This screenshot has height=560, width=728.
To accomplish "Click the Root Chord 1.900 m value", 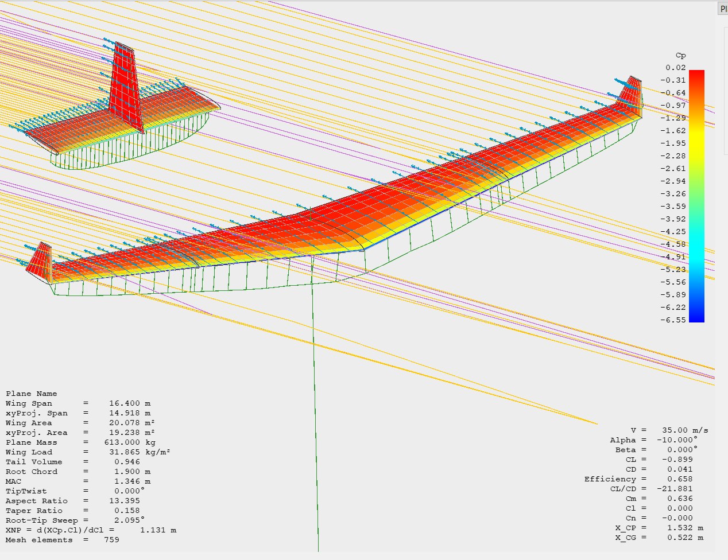I will (132, 472).
